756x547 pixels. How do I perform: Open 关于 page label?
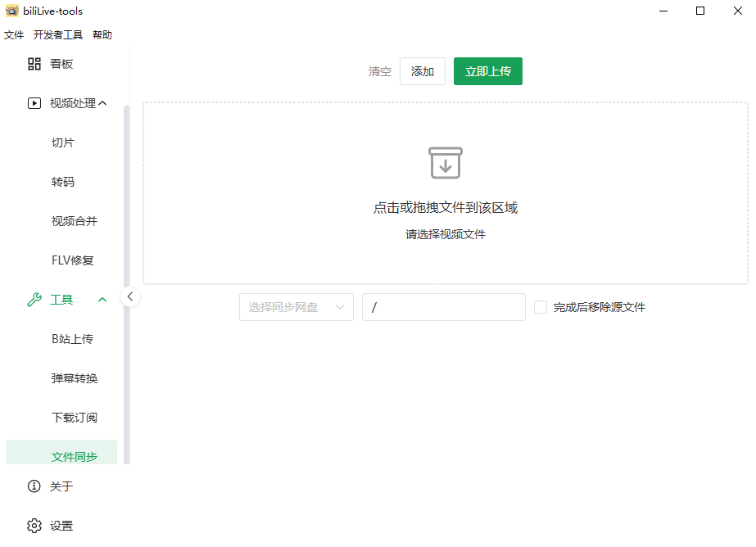[x=61, y=486]
